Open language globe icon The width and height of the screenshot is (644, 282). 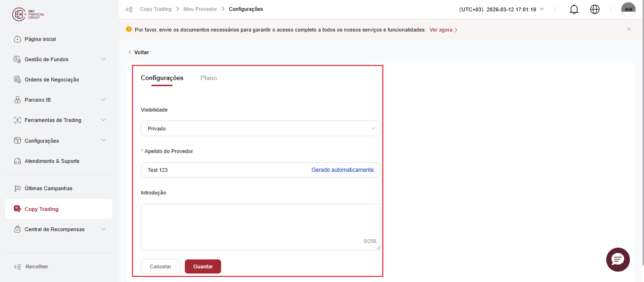click(x=595, y=9)
